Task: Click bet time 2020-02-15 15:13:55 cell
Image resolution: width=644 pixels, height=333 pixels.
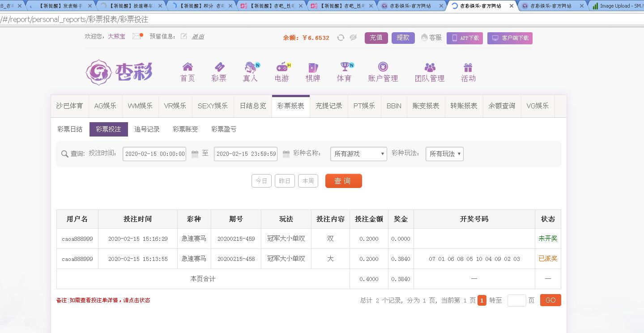Action: (138, 259)
